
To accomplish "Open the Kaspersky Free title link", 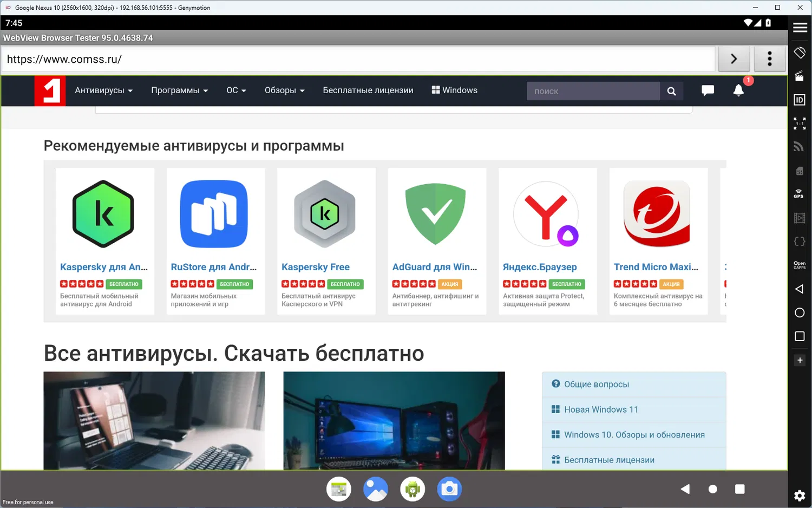I will click(316, 267).
